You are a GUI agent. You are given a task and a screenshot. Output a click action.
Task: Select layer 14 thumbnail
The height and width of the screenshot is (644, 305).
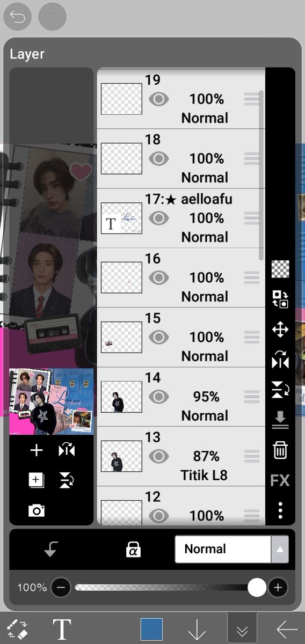pyautogui.click(x=121, y=397)
